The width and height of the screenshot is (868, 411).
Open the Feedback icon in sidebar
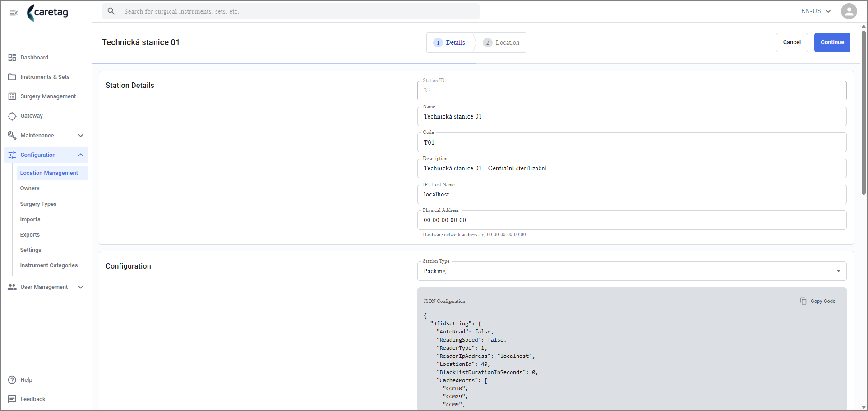pyautogui.click(x=12, y=399)
